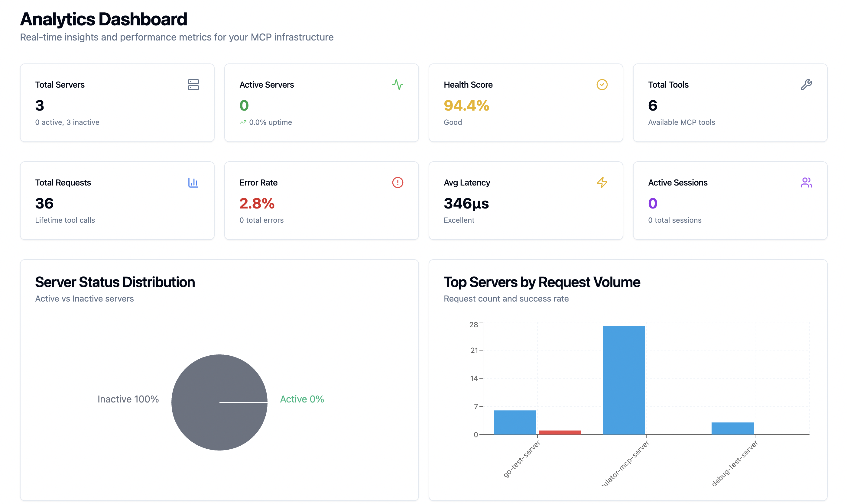Click the 2.8% error rate value
This screenshot has width=847, height=504.
257,203
